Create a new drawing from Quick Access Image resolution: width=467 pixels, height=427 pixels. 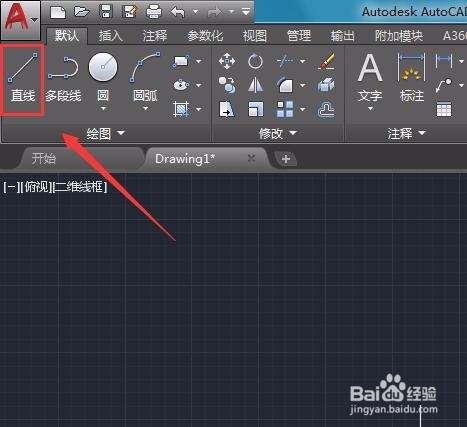58,13
